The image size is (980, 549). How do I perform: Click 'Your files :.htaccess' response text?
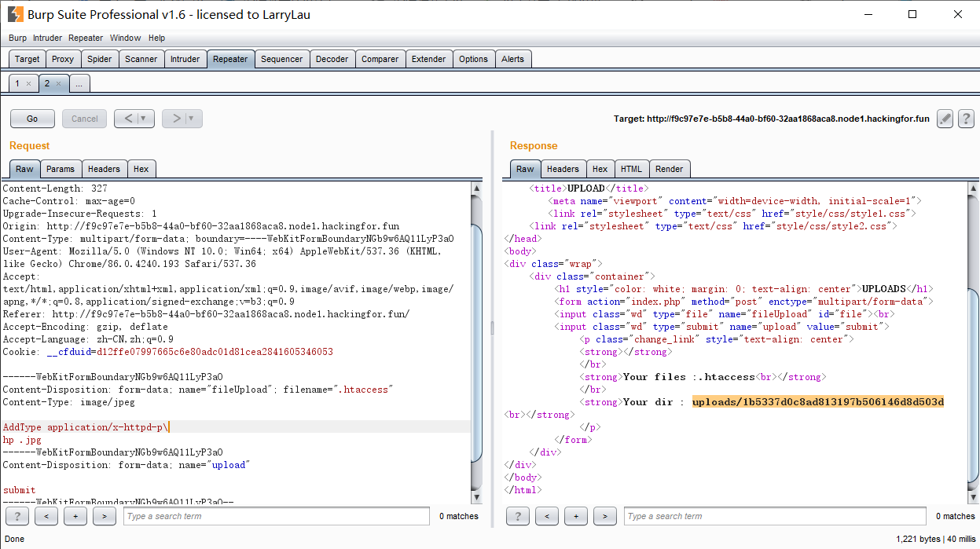[x=689, y=377]
